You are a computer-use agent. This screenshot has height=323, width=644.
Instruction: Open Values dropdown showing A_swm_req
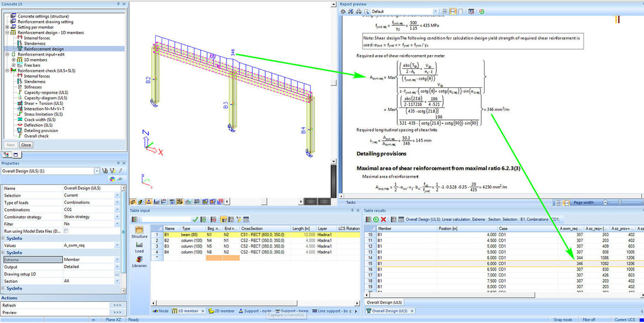tap(118, 245)
